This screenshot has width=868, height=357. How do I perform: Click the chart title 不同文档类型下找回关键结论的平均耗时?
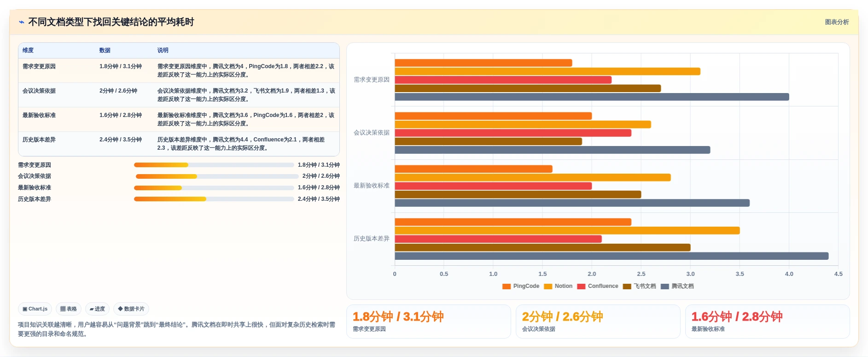(x=111, y=22)
